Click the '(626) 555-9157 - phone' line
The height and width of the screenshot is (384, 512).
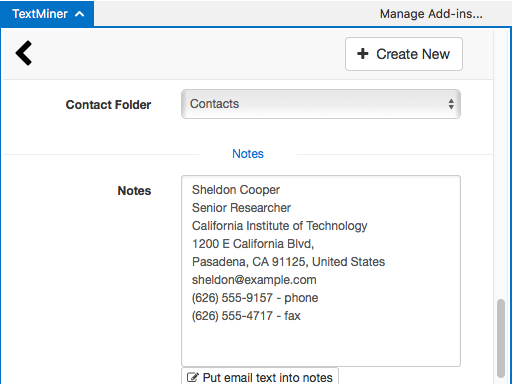click(x=255, y=298)
